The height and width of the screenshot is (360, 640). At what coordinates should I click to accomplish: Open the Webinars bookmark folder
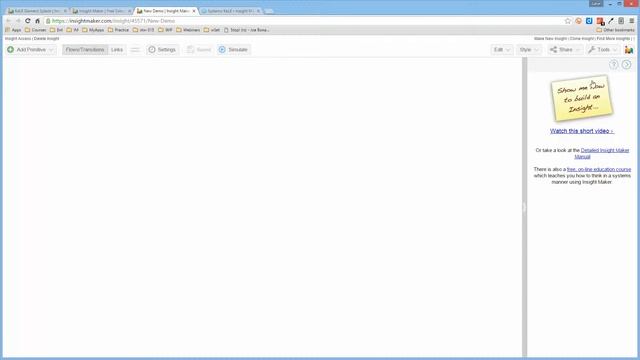[x=188, y=30]
